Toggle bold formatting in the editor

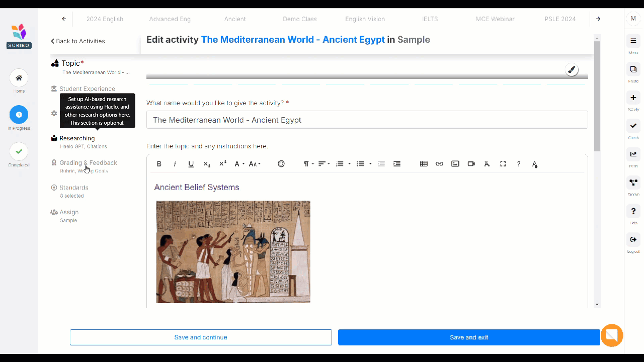[159, 164]
